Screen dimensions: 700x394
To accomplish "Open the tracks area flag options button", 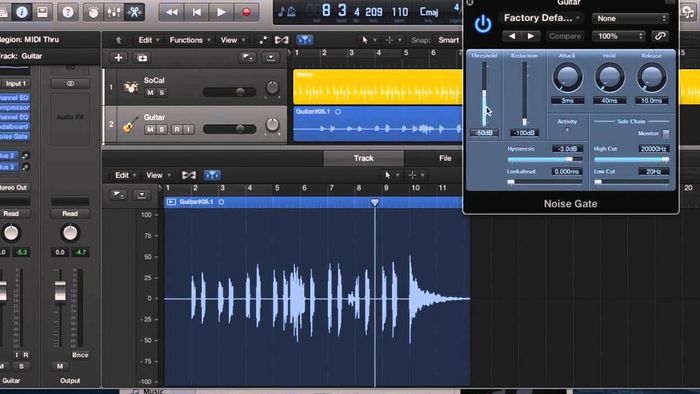I will click(x=247, y=58).
